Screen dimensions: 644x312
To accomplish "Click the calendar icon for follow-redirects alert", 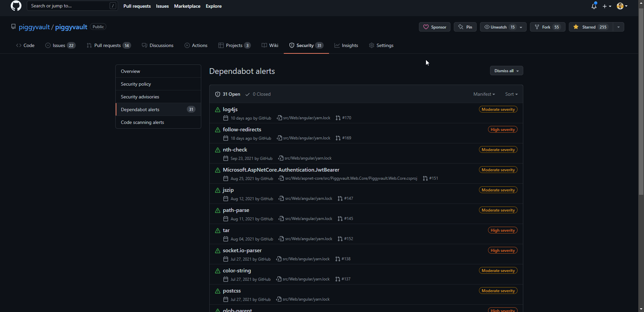I will pyautogui.click(x=225, y=138).
